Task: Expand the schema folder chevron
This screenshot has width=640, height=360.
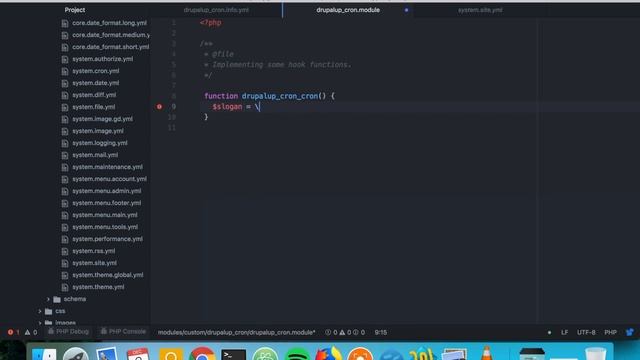Action: tap(48, 299)
